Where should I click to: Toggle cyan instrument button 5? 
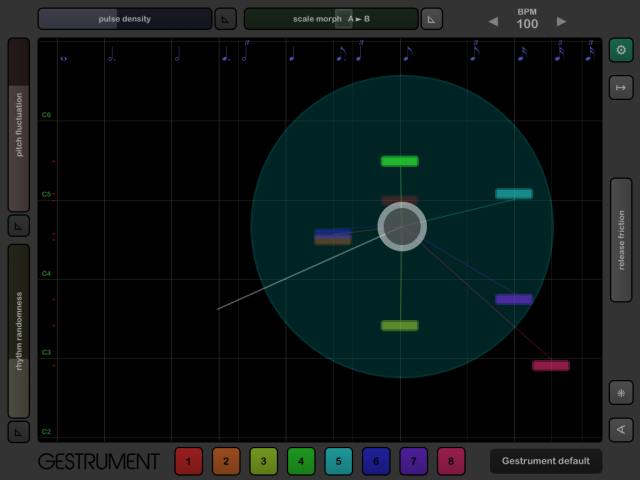338,461
